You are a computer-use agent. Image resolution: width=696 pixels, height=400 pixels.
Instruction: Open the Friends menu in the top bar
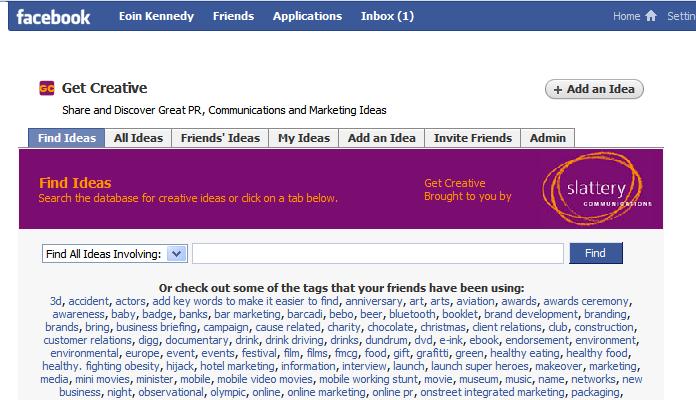(233, 16)
